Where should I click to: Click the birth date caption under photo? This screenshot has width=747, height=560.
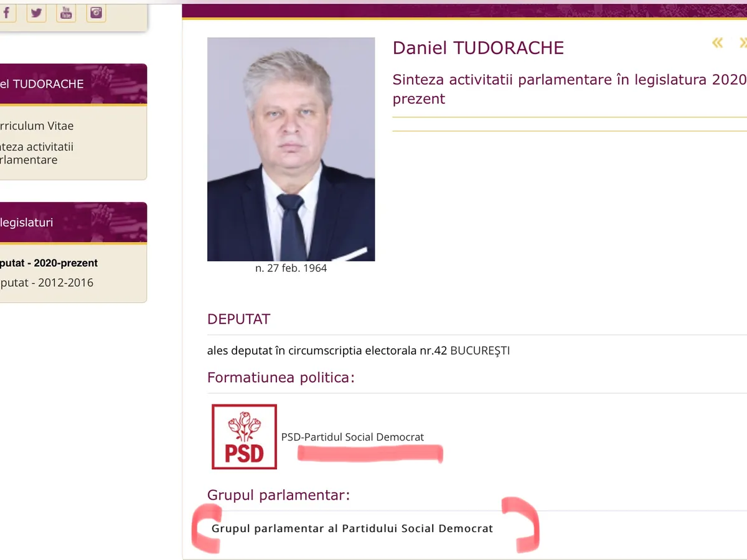point(291,268)
